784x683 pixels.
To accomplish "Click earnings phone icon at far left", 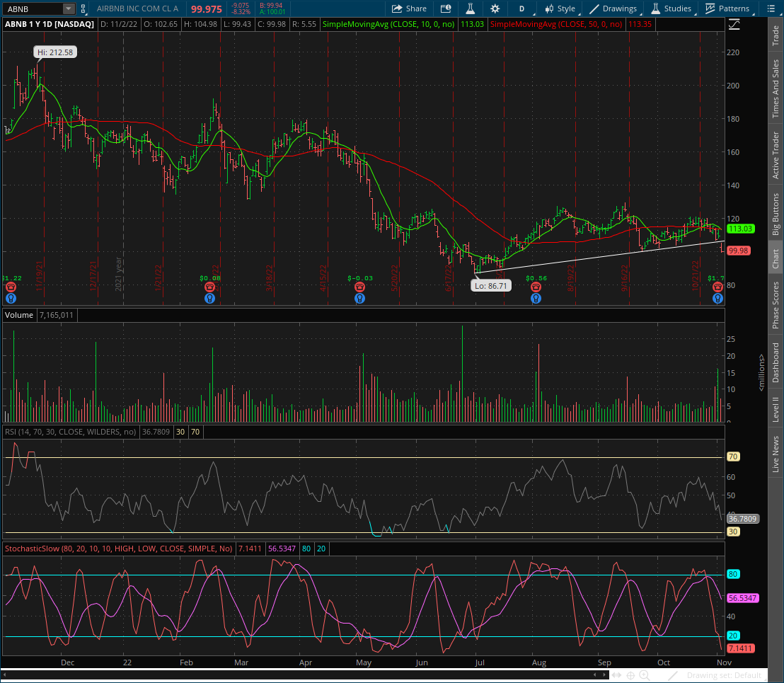I will [x=11, y=287].
